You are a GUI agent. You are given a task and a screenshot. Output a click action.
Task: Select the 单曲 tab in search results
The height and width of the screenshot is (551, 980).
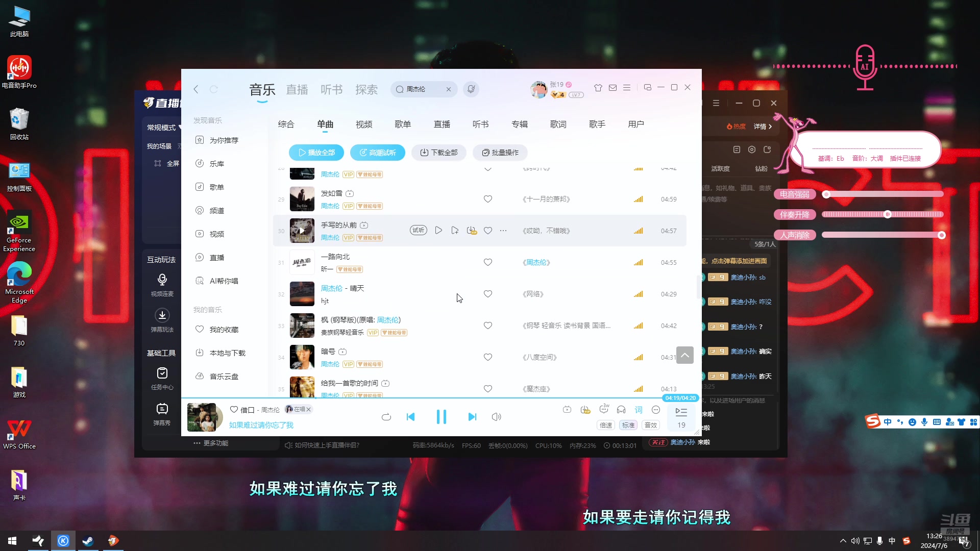click(x=325, y=124)
